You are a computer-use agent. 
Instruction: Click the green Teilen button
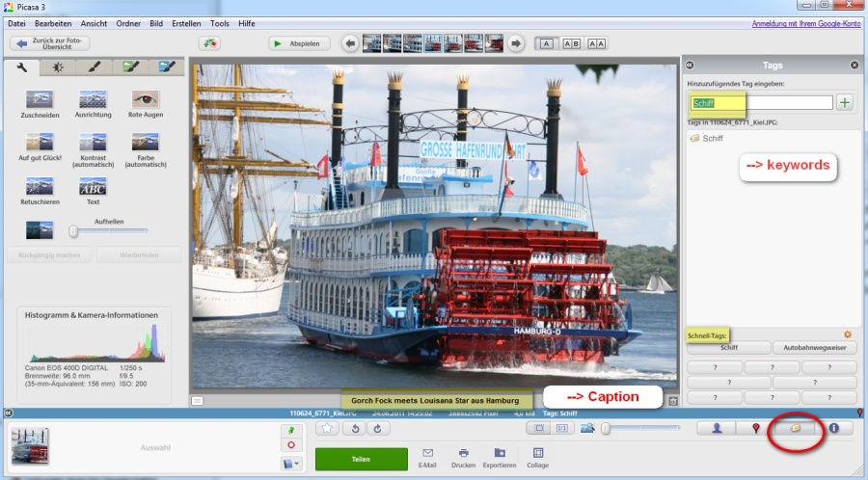tap(361, 459)
